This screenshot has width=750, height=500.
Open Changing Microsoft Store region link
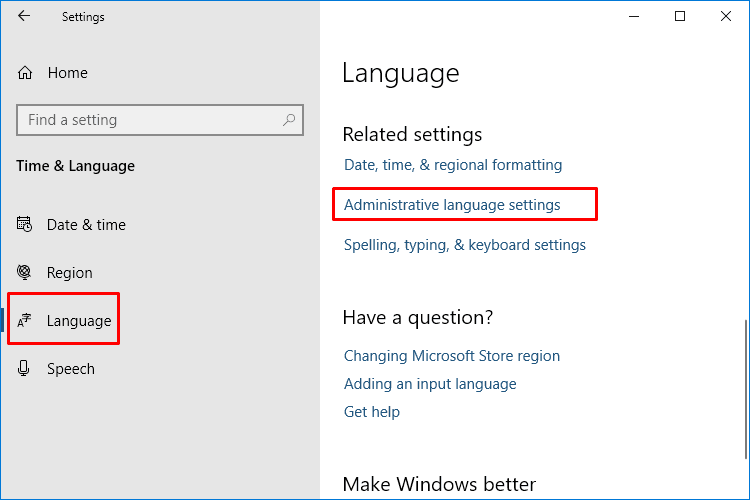pyautogui.click(x=452, y=356)
